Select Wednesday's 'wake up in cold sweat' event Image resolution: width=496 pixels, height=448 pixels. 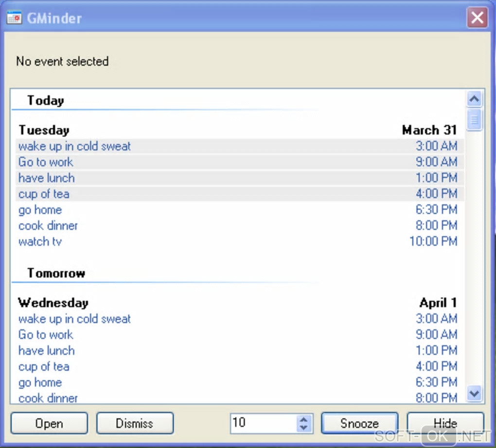(240, 319)
